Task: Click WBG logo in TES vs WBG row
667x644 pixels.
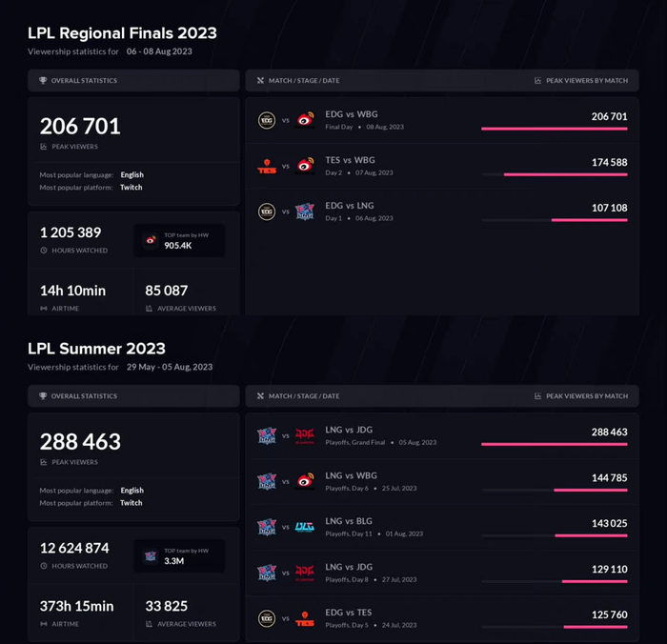Action: click(305, 166)
